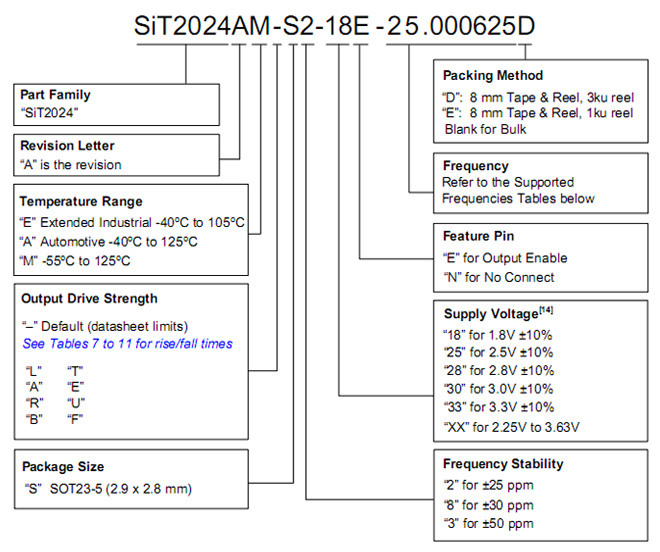
Task: Click the "M" -55°C to 125°C line
Action: tap(75, 261)
